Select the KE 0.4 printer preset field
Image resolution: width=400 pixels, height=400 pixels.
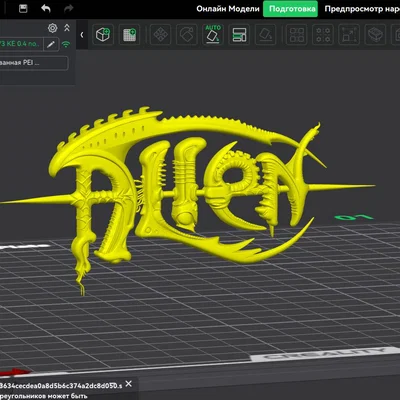[x=21, y=44]
